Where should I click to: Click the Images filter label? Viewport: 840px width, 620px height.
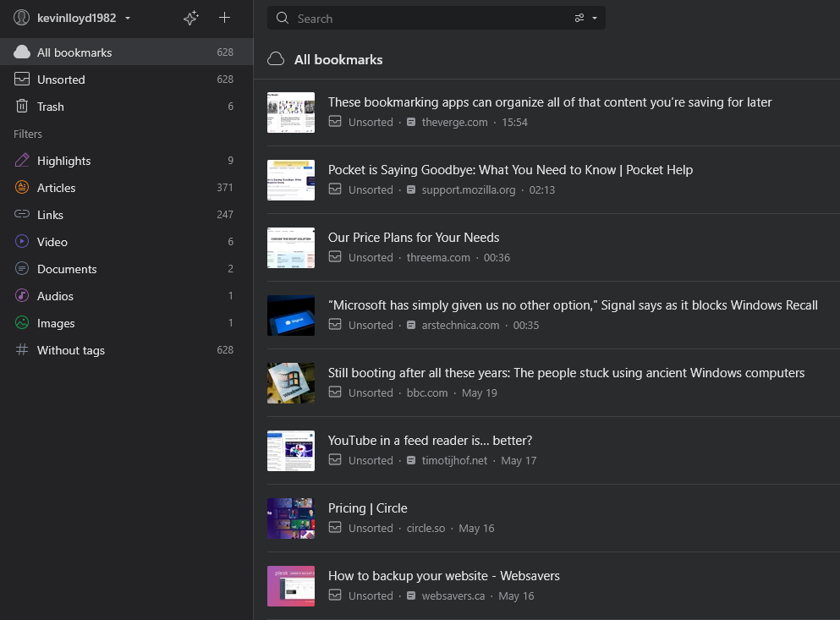[56, 323]
